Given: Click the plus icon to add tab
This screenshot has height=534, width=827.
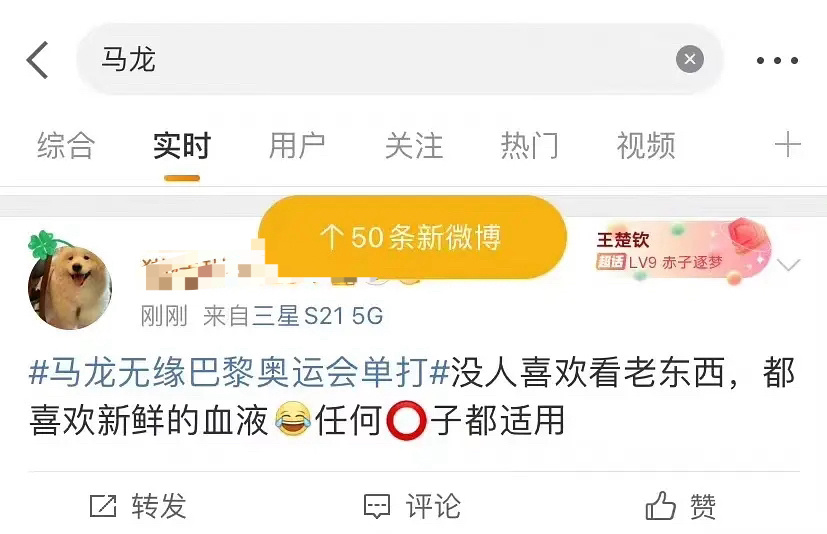Looking at the screenshot, I should pyautogui.click(x=787, y=145).
